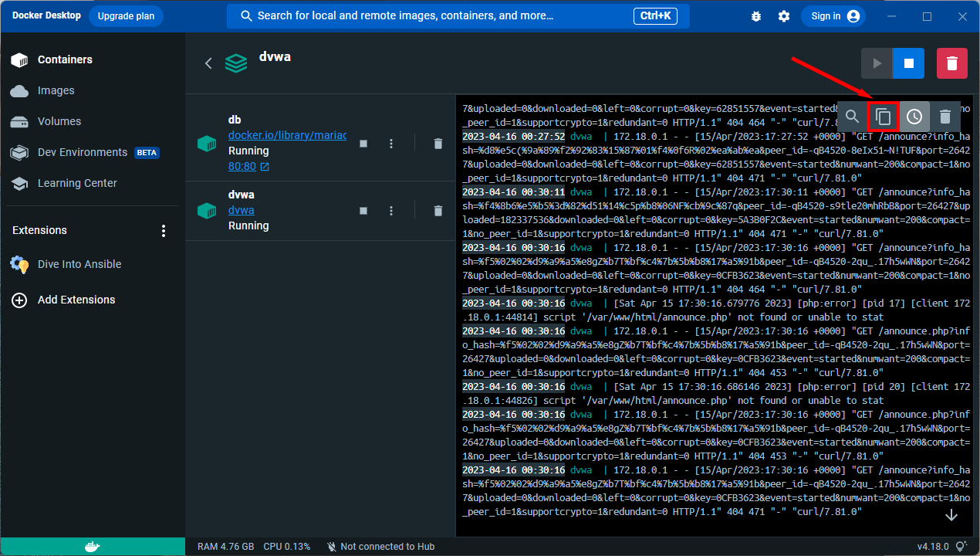Stop the running dvwa container

pos(363,210)
